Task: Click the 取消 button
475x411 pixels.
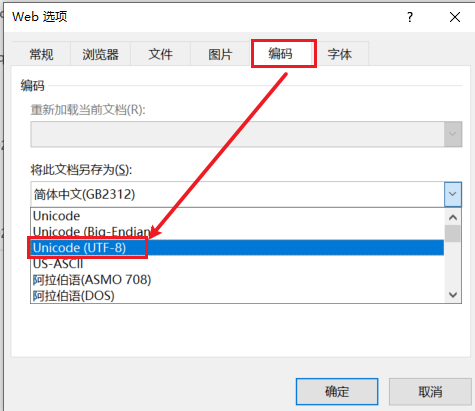Action: (430, 391)
